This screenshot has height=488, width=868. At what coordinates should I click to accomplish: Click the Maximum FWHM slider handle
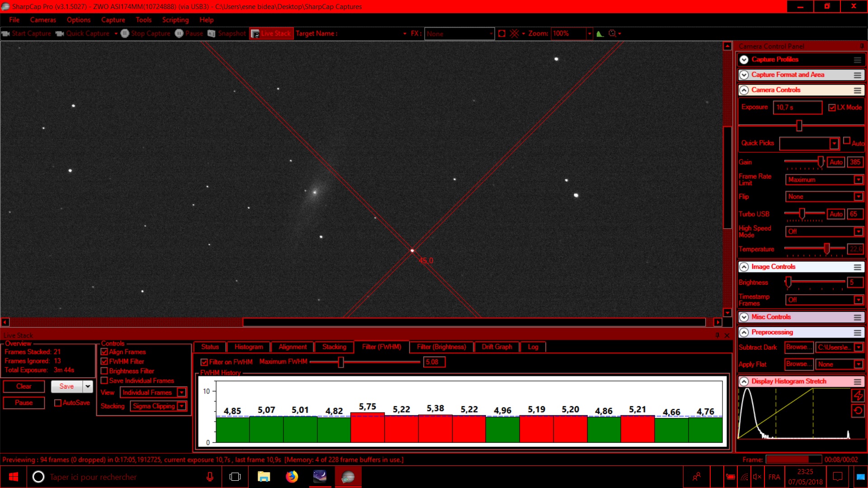point(341,362)
